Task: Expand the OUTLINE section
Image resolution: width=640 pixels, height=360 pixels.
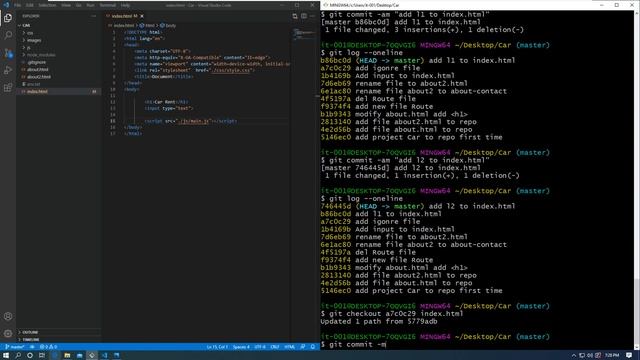Action: 29,332
